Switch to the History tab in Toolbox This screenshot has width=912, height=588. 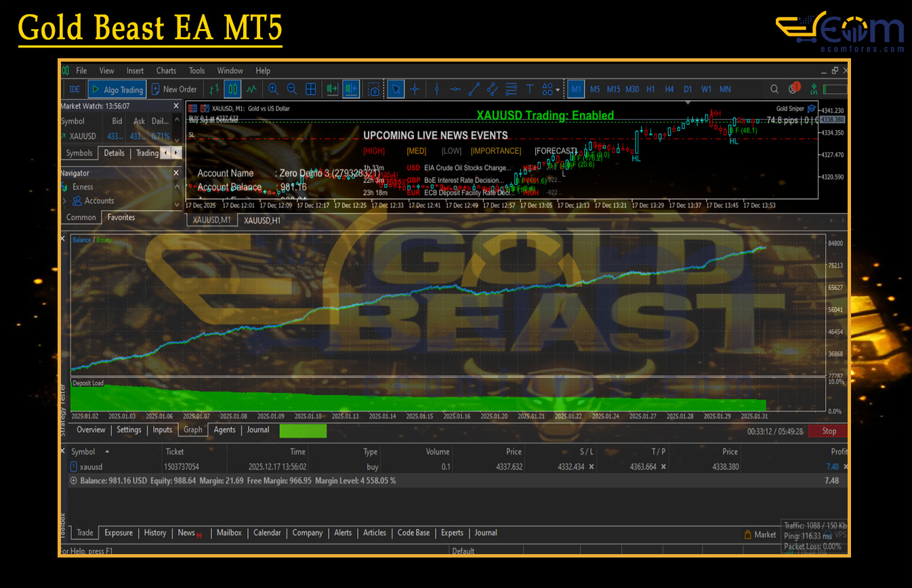154,533
